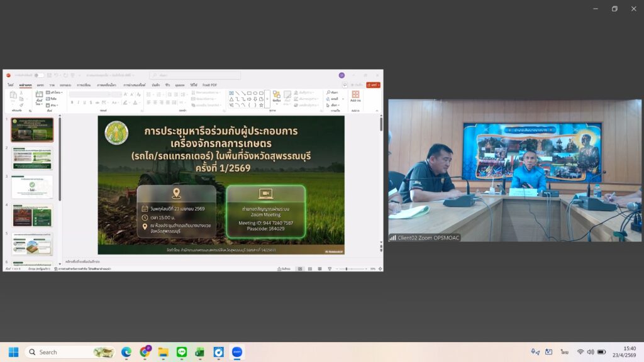Select the rectangle shape in shapes gallery
The width and height of the screenshot is (644, 362).
pyautogui.click(x=249, y=93)
